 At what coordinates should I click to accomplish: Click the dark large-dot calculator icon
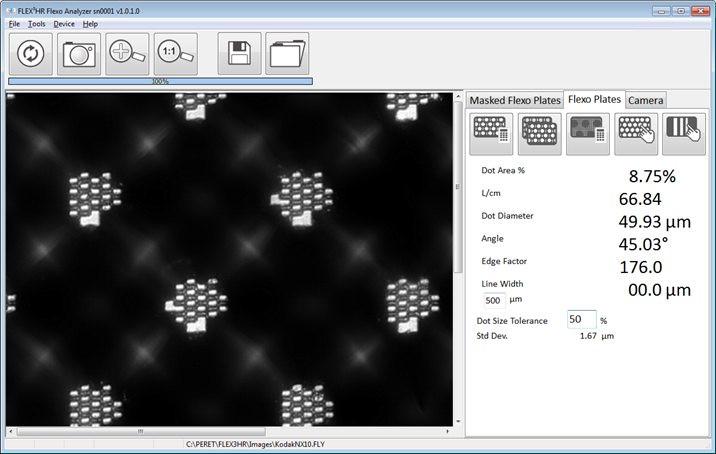588,134
